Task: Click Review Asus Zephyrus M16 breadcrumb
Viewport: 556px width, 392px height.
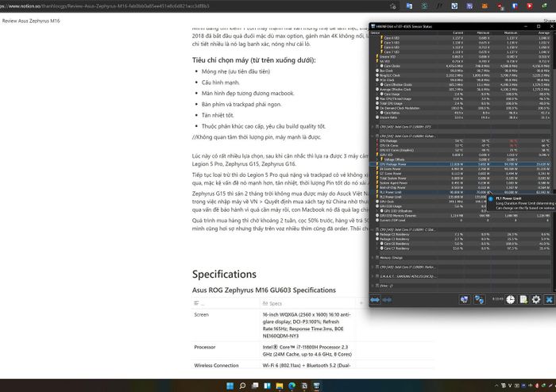Action: point(31,21)
